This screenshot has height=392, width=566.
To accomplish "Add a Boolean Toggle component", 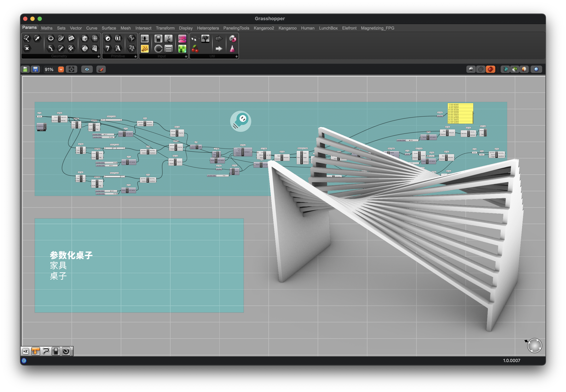I will 158,39.
